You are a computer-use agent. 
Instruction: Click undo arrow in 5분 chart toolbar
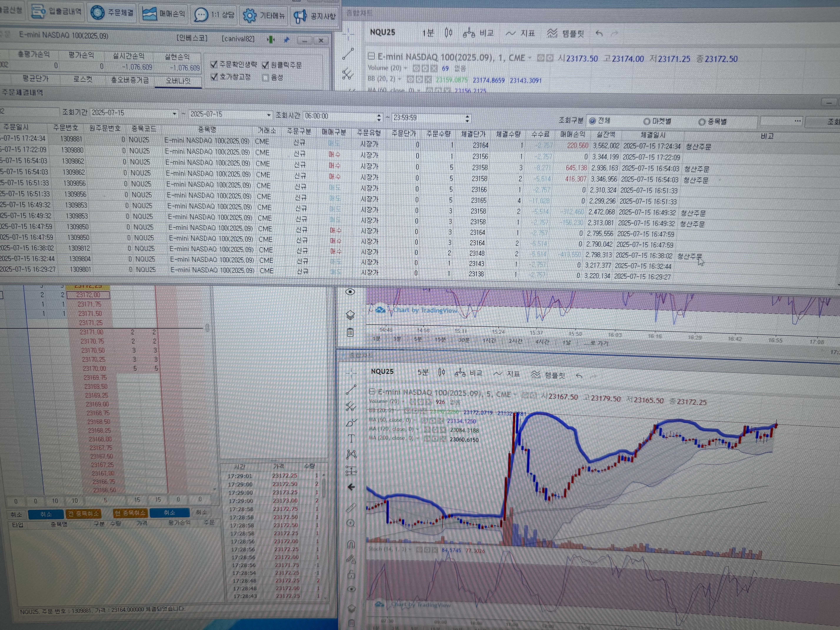coord(579,376)
